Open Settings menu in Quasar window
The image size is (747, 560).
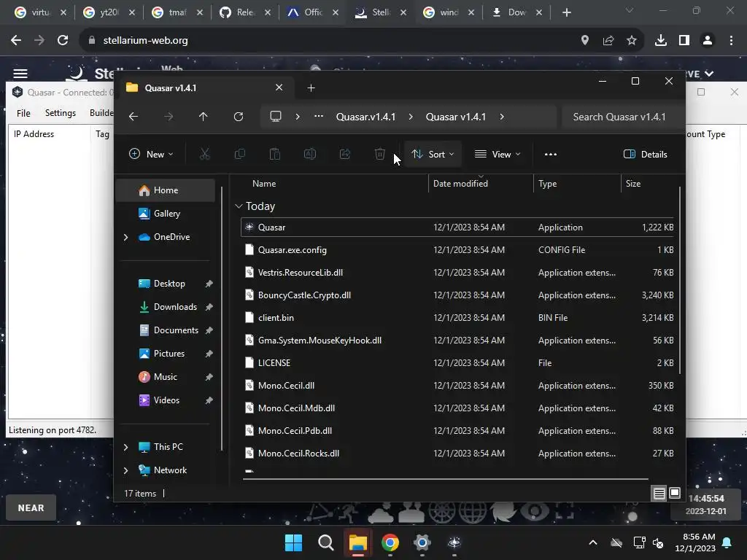[x=61, y=113]
